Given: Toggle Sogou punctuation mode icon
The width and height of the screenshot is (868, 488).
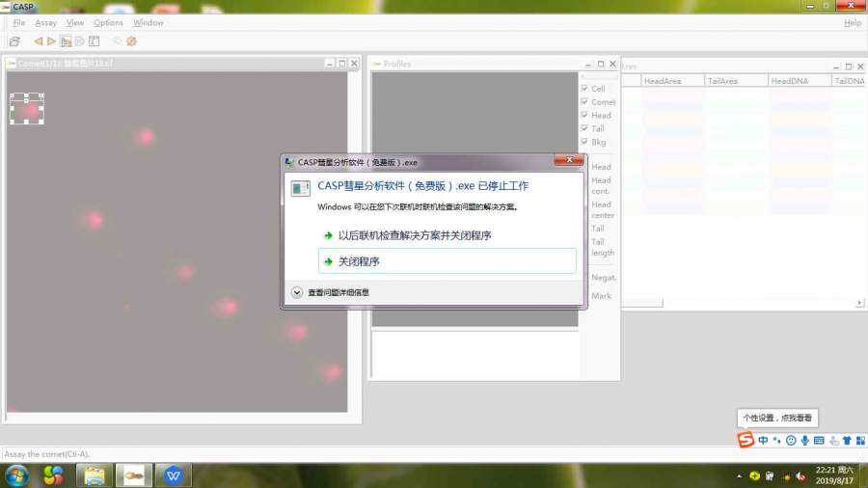Looking at the screenshot, I should (x=776, y=441).
